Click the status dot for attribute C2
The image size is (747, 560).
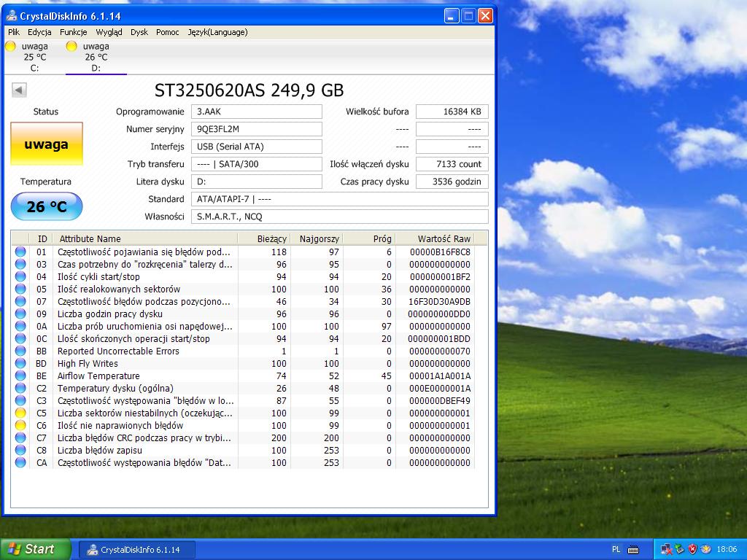(x=20, y=388)
